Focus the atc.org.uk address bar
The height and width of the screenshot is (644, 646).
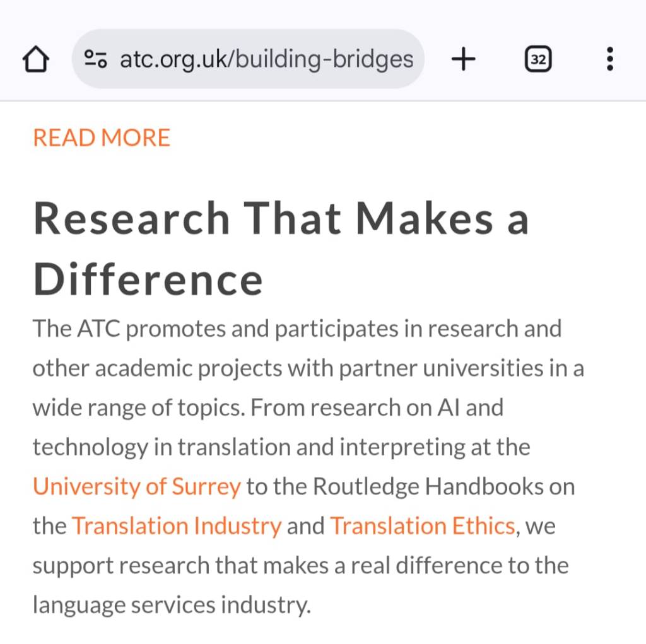tap(266, 59)
